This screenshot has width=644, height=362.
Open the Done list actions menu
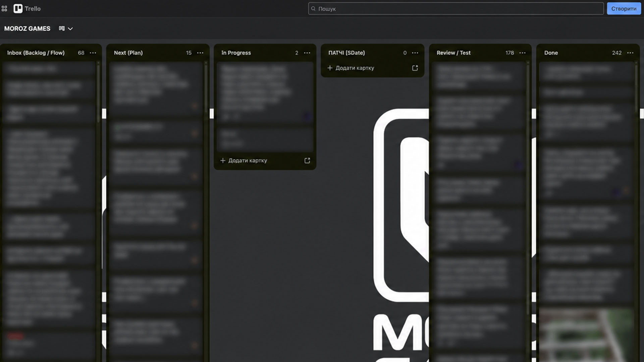[630, 53]
